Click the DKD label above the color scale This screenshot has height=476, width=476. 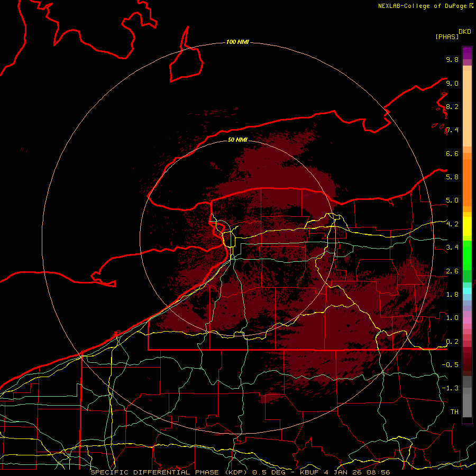point(465,32)
